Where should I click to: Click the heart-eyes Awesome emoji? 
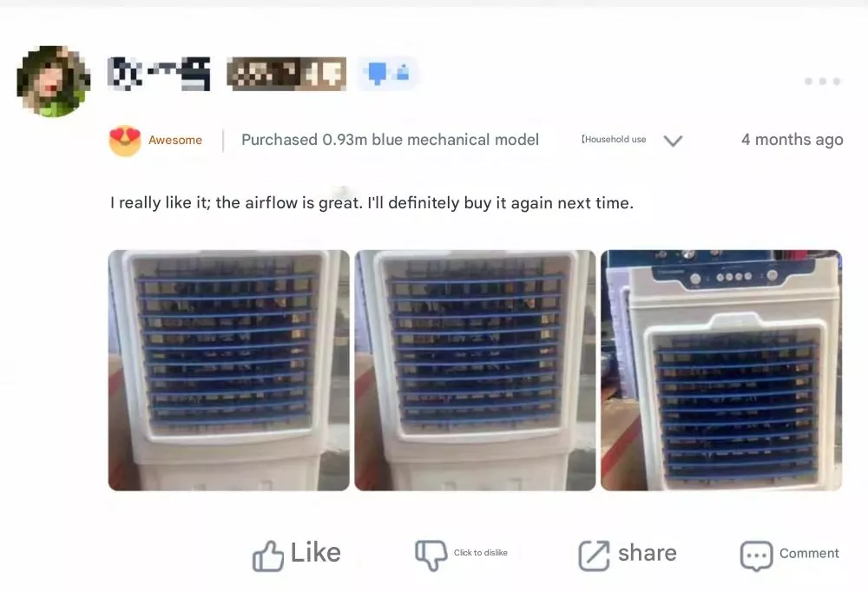click(x=124, y=141)
